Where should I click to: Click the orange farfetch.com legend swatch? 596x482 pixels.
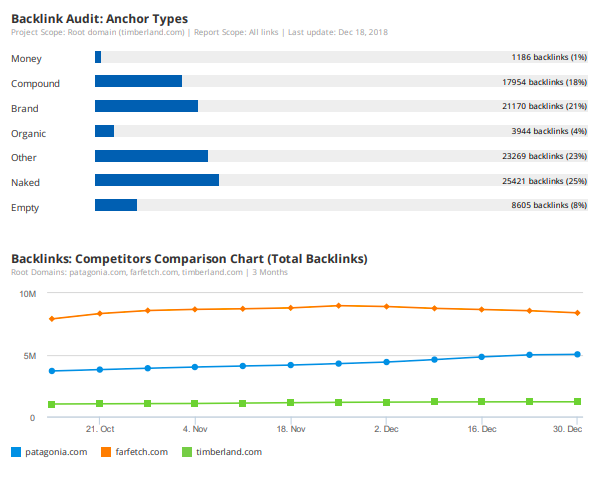(x=106, y=452)
